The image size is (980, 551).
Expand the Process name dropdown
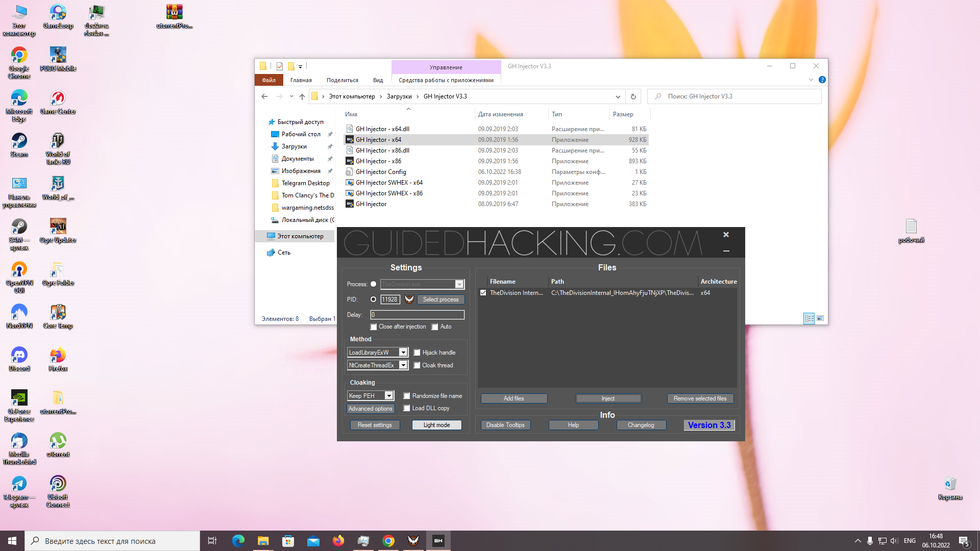tap(459, 284)
